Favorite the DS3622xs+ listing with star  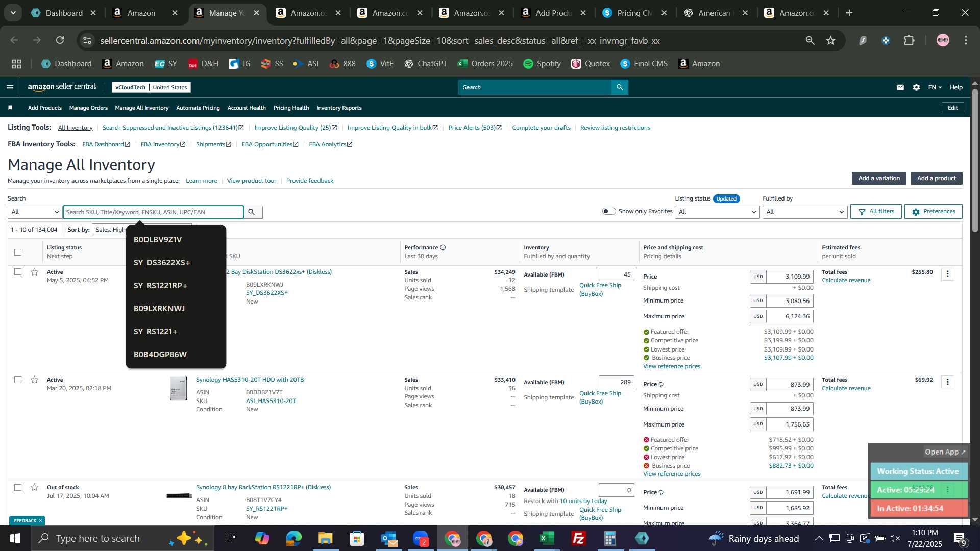click(x=34, y=272)
